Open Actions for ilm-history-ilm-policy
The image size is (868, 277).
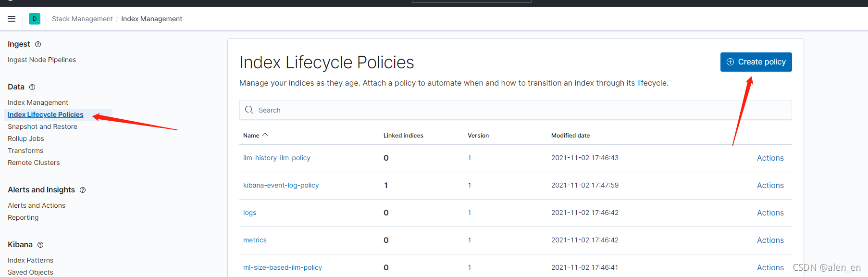(x=770, y=158)
